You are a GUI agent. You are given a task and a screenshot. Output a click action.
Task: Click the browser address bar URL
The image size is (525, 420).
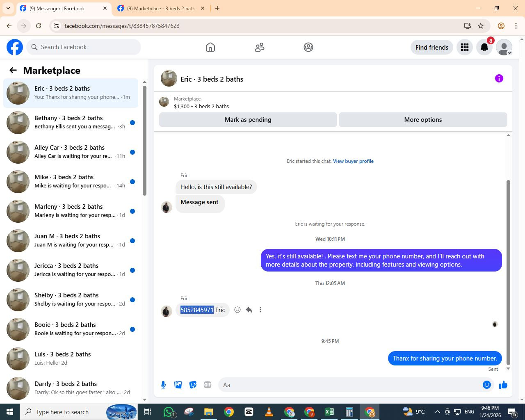122,26
